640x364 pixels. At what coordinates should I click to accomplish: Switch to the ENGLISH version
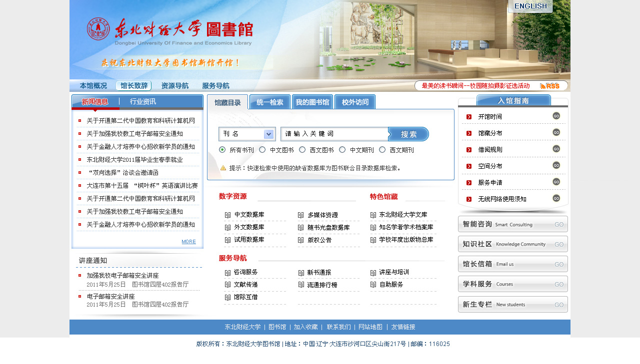click(x=530, y=6)
